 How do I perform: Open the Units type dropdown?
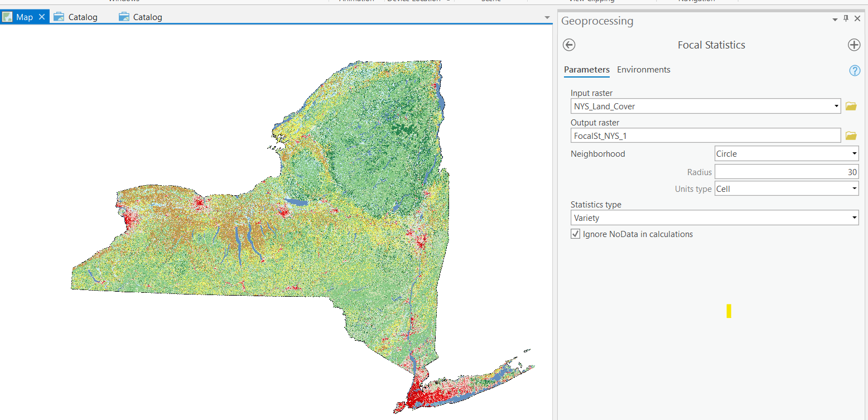pyautogui.click(x=854, y=189)
